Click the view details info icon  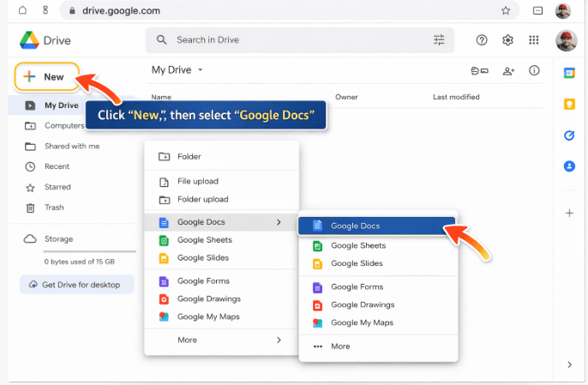click(535, 70)
